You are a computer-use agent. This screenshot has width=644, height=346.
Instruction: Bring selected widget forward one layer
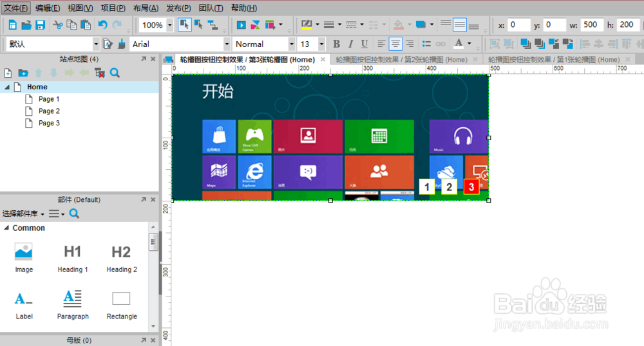[554, 44]
